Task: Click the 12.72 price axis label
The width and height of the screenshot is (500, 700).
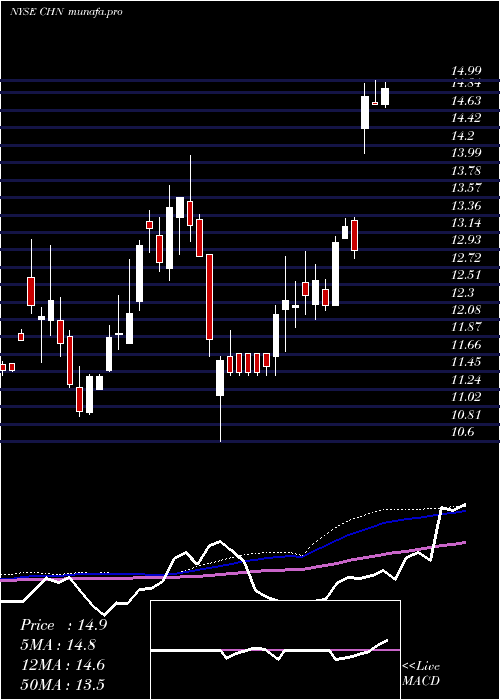Action: 466,258
